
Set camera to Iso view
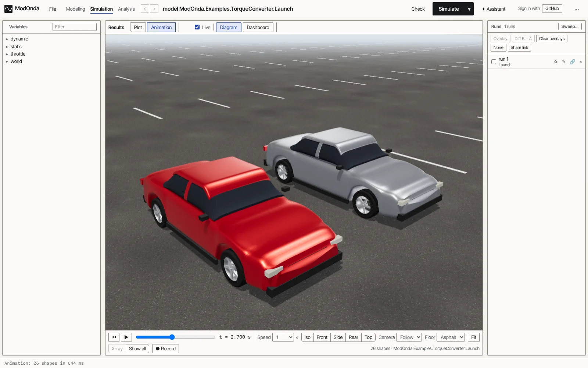click(308, 337)
